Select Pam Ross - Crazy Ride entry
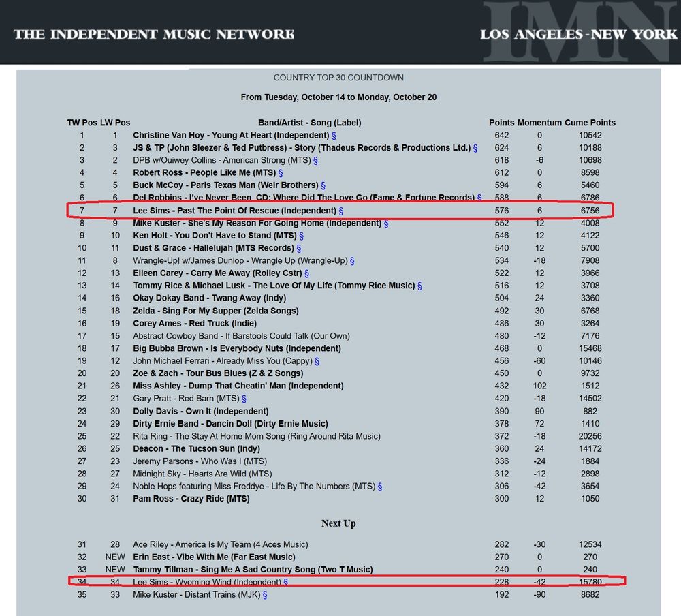Image resolution: width=681 pixels, height=616 pixels. 191,499
